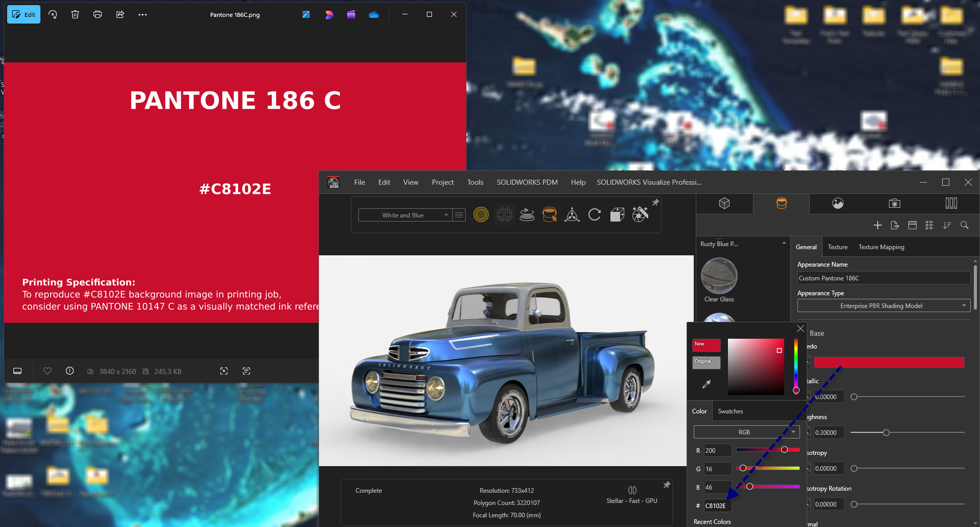Close the color picker popup
This screenshot has width=980, height=527.
point(801,329)
